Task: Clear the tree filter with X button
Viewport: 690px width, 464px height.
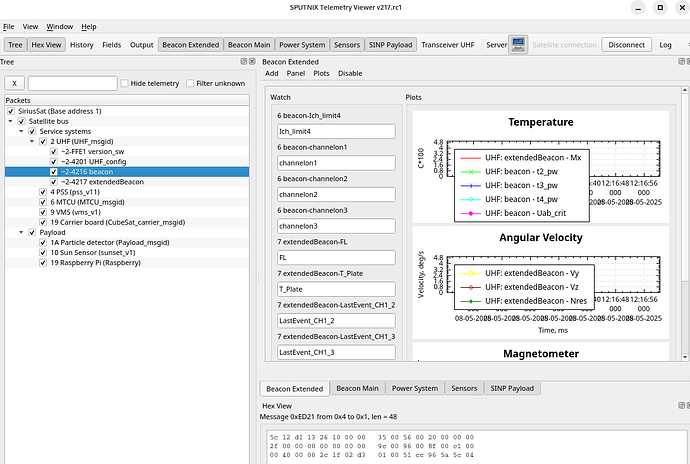Action: pos(15,83)
